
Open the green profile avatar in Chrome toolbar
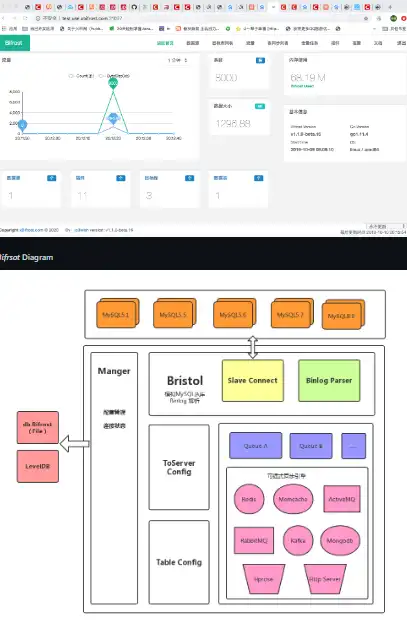(393, 18)
